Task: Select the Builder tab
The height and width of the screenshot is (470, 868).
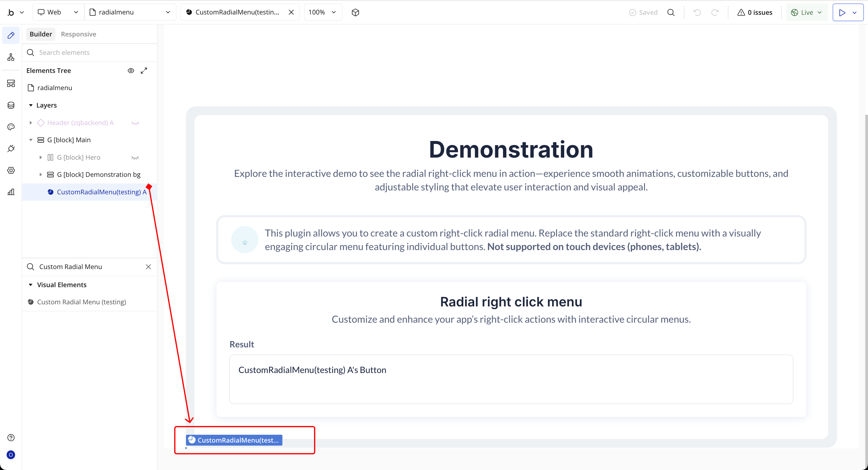Action: pos(40,34)
